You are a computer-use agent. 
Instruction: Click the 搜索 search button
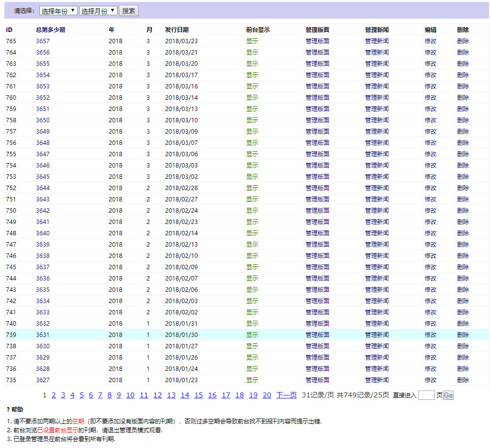click(x=128, y=11)
